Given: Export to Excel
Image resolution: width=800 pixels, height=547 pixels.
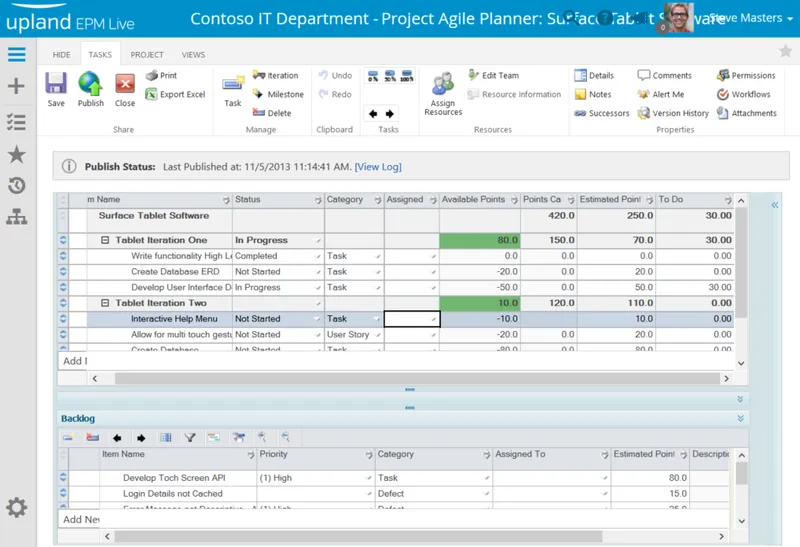Looking at the screenshot, I should (175, 94).
